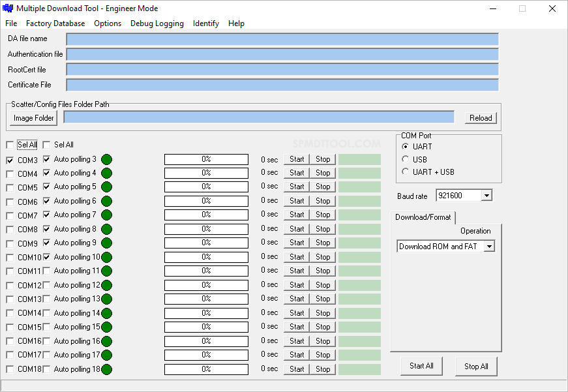Check the first Sel All box for COM ports
568x392 pixels.
10,145
